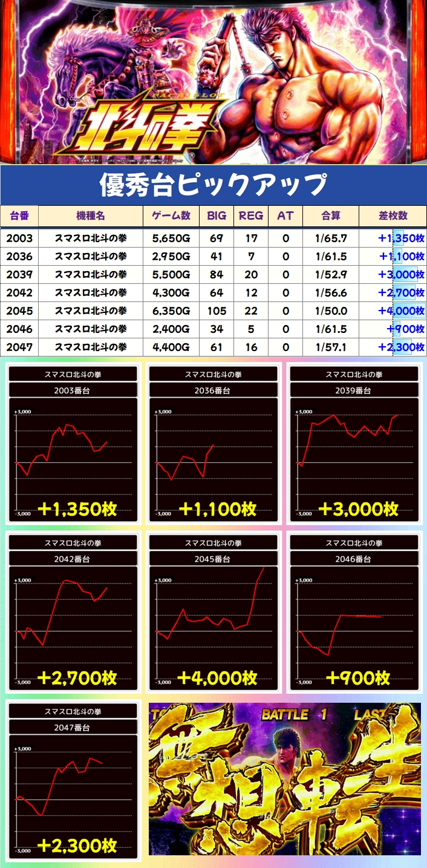Screen dimensions: 427x868
Task: Open the 2042番台 slump graph
Action: pyautogui.click(x=73, y=628)
